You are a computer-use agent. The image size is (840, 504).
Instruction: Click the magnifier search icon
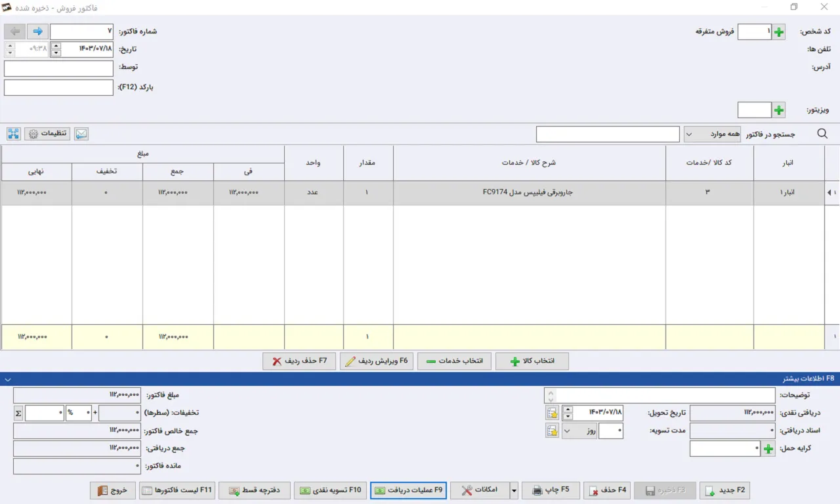point(822,134)
